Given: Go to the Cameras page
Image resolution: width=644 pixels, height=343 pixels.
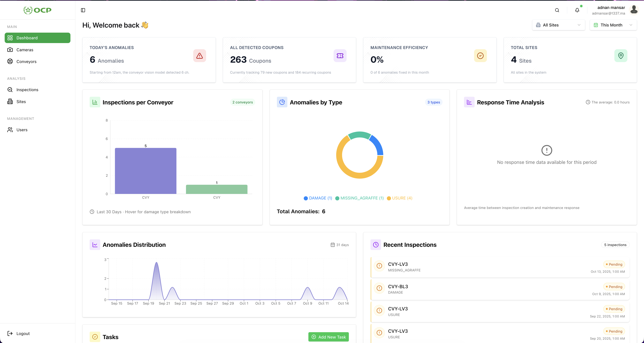Looking at the screenshot, I should click(25, 50).
